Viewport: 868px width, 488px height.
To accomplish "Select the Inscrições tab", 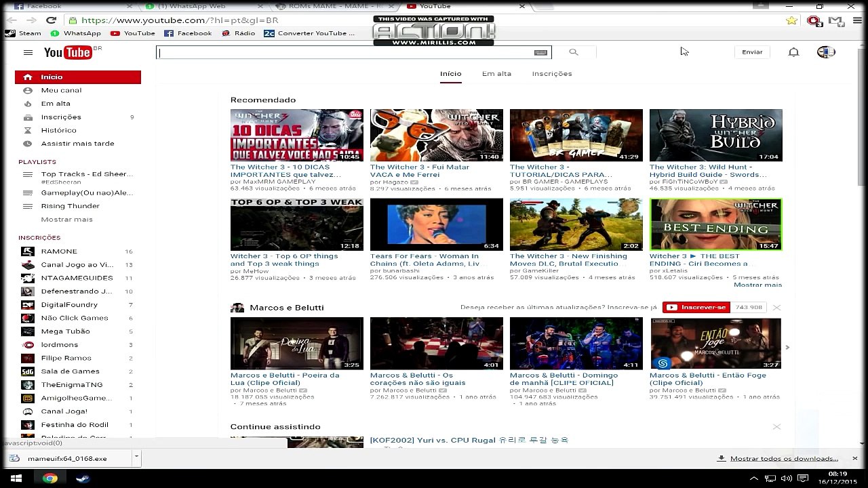I will pyautogui.click(x=552, y=73).
